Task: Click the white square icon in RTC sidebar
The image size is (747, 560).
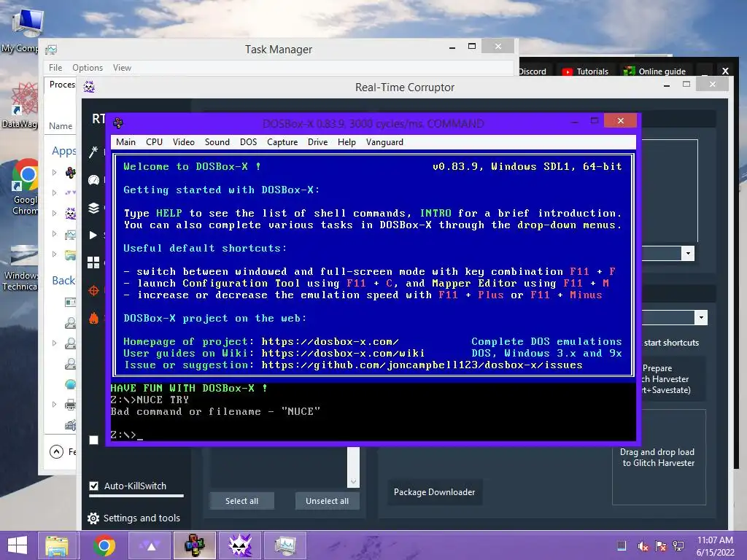Action: (x=93, y=440)
